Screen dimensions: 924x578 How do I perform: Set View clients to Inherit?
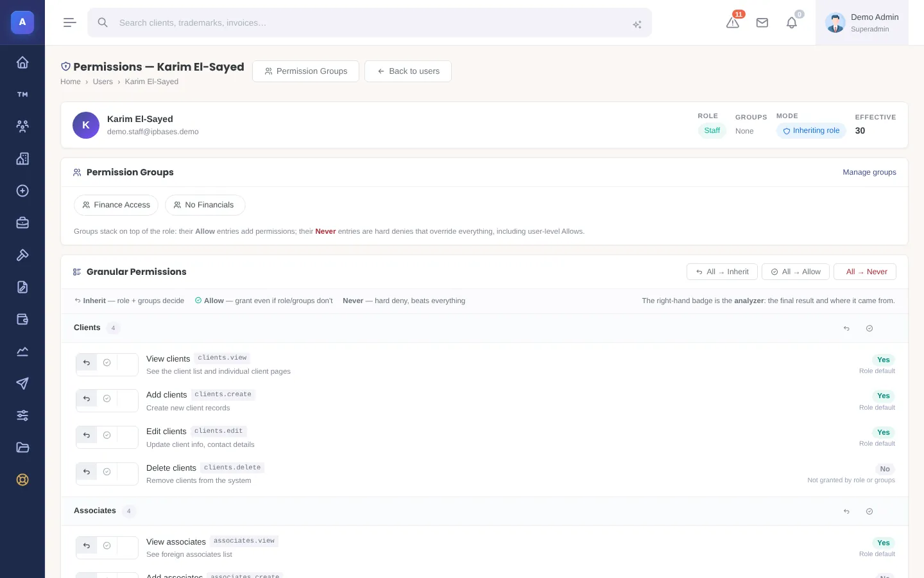(87, 363)
